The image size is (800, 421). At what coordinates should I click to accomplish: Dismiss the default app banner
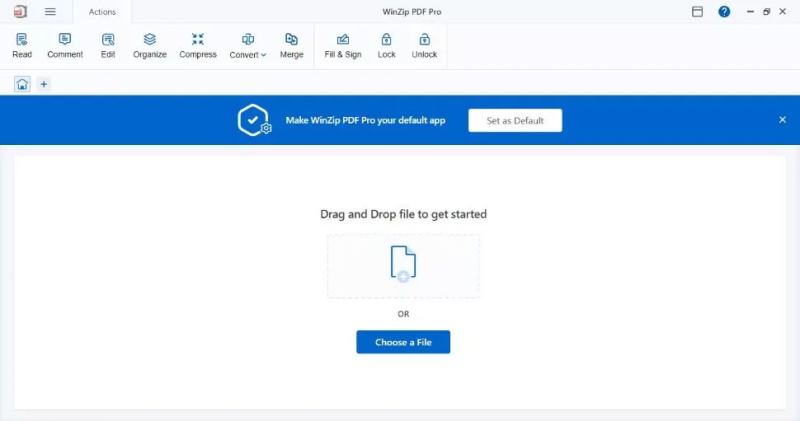click(782, 119)
